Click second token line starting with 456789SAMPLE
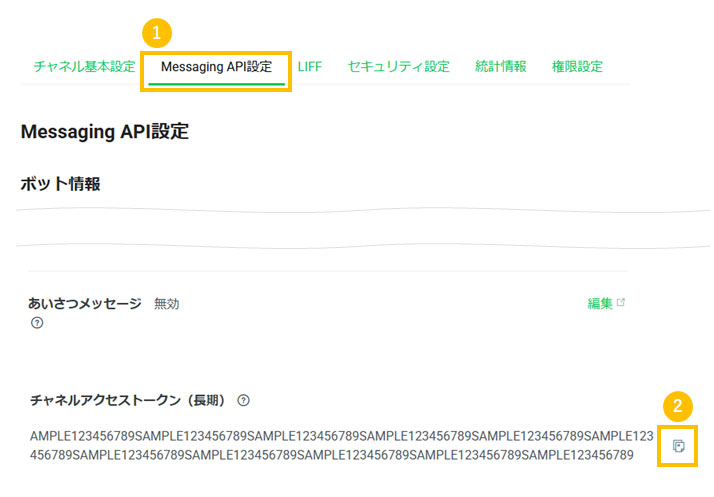Viewport: 714px width, 497px height. coord(331,456)
